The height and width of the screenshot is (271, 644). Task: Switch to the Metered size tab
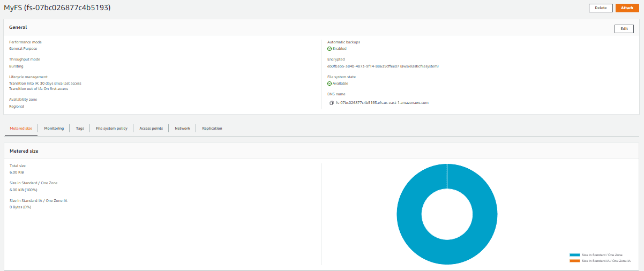click(21, 129)
